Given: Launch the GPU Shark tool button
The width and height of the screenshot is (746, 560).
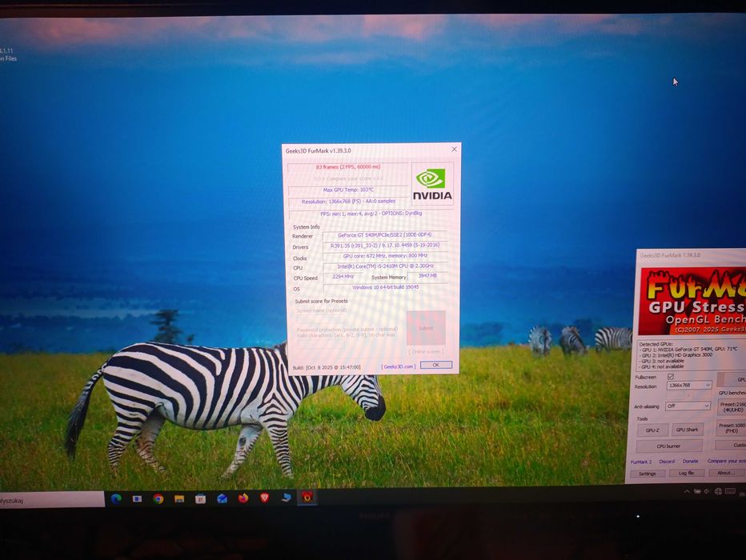Looking at the screenshot, I should (x=687, y=430).
